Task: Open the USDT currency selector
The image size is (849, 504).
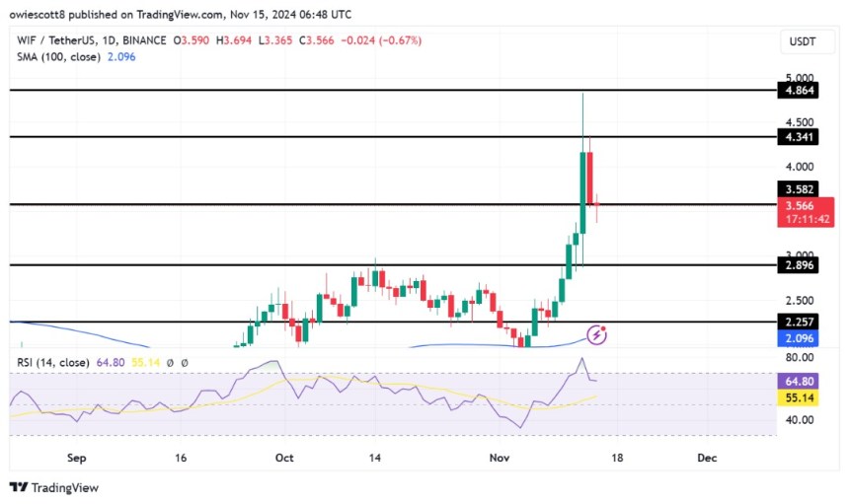Action: [803, 41]
